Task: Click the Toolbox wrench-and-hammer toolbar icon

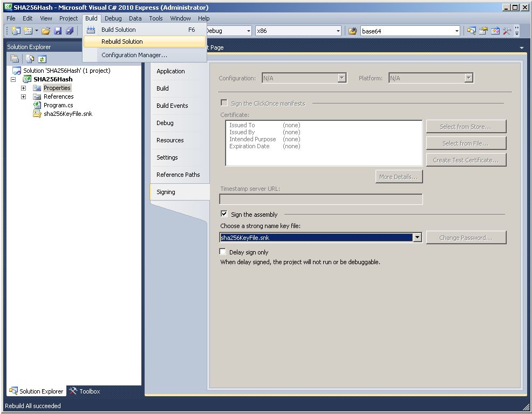Action: coord(507,31)
